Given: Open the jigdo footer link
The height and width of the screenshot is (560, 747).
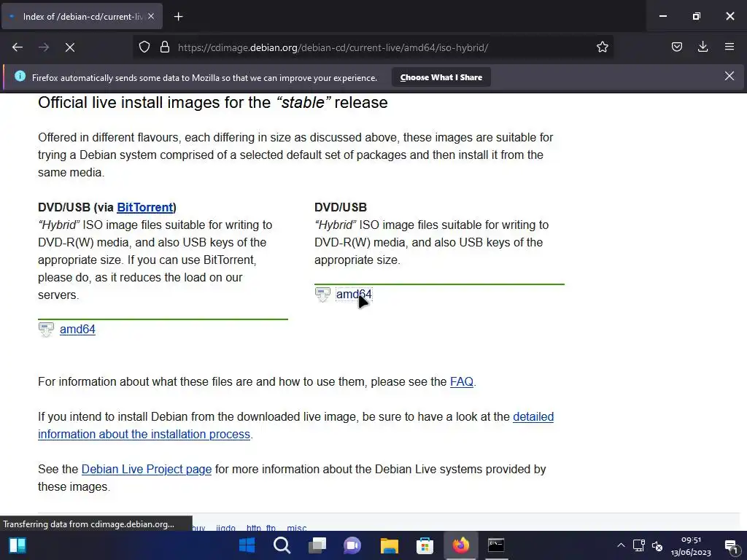Looking at the screenshot, I should click(225, 528).
